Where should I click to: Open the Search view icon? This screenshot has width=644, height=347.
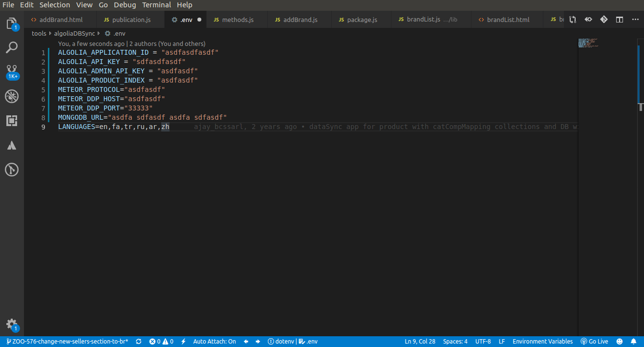12,47
